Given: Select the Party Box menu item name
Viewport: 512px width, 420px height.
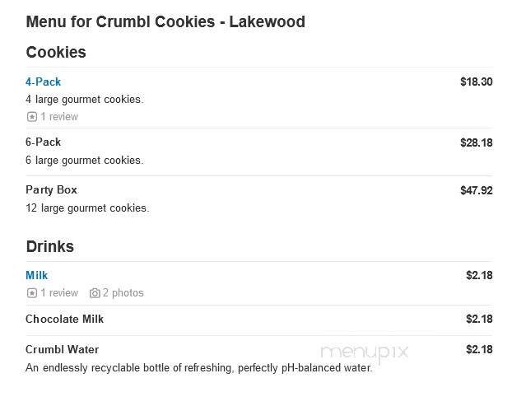Looking at the screenshot, I should click(51, 189).
